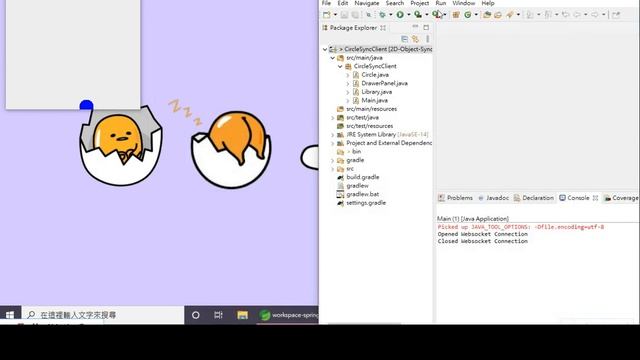Click the Next Annotation toolbar icon
640x360 pixels.
[x=530, y=15]
